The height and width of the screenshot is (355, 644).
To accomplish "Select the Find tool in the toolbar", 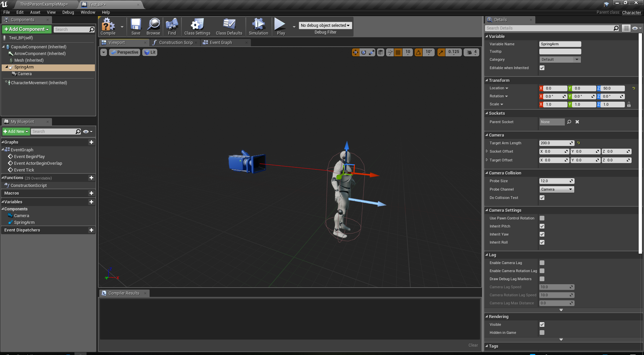I will click(x=171, y=26).
